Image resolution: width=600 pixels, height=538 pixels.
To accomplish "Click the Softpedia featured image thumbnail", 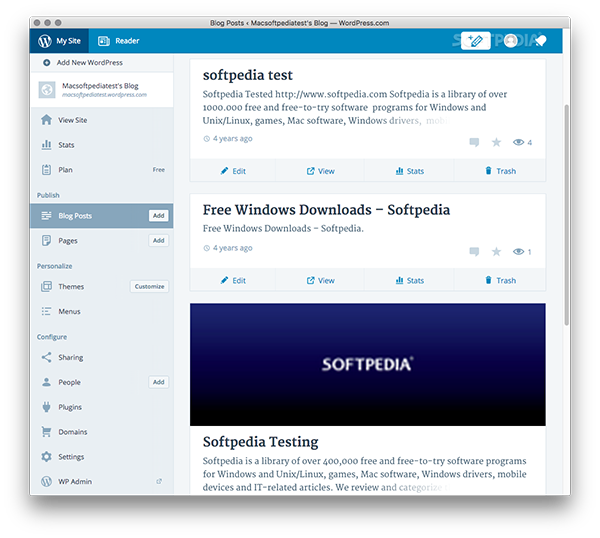I will 368,364.
